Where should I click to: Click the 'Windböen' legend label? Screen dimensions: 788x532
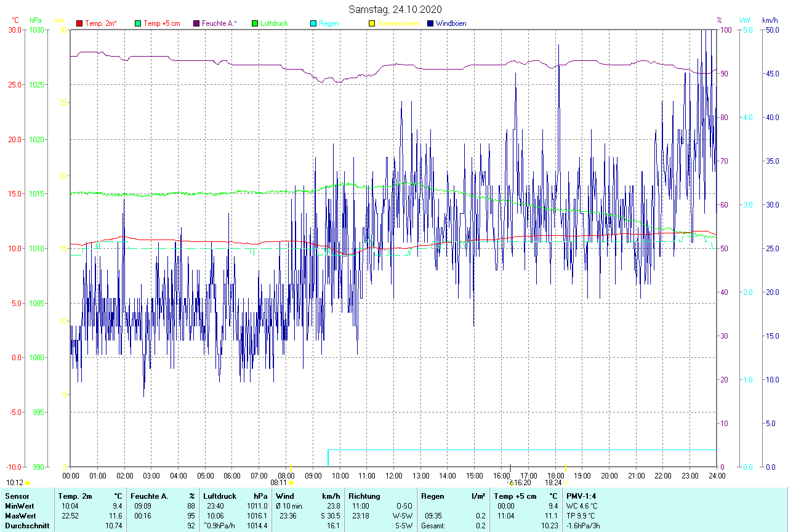451,23
